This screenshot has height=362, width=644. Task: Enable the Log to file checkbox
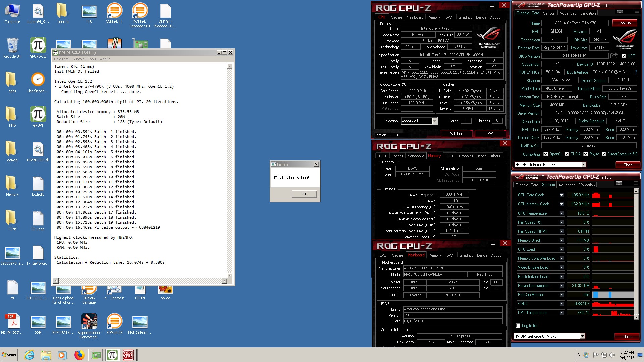(x=518, y=326)
